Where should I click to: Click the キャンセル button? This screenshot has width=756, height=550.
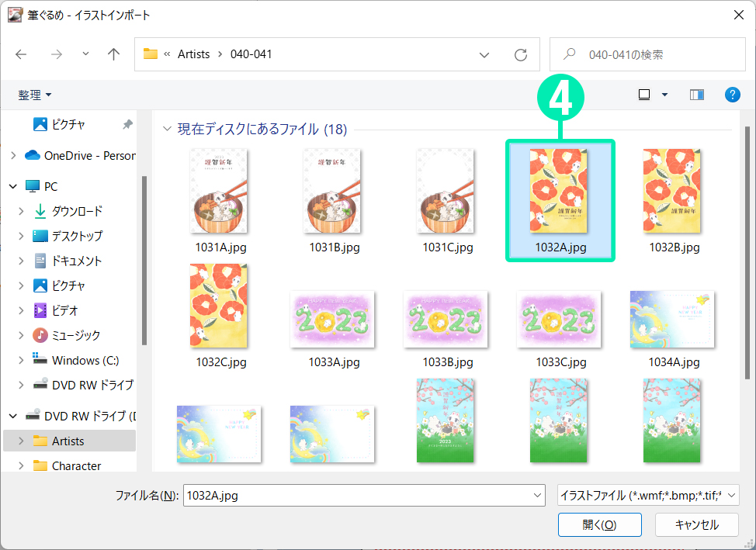(696, 524)
